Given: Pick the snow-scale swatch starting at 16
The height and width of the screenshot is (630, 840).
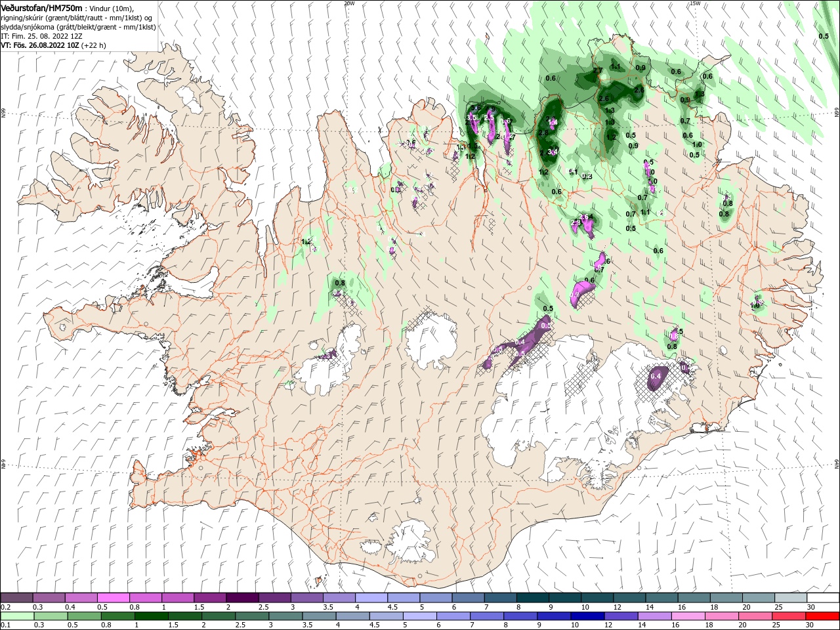Looking at the screenshot, I should click(x=694, y=598).
